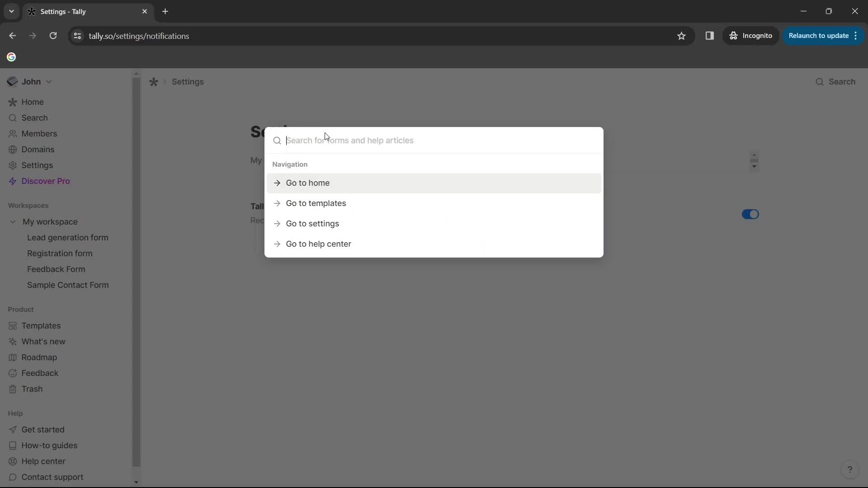Click the search input field in dialog
868x488 pixels.
click(x=434, y=140)
